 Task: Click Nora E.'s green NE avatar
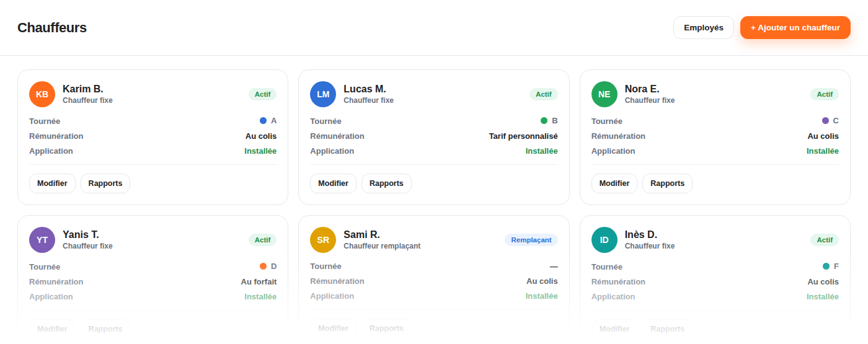[604, 94]
